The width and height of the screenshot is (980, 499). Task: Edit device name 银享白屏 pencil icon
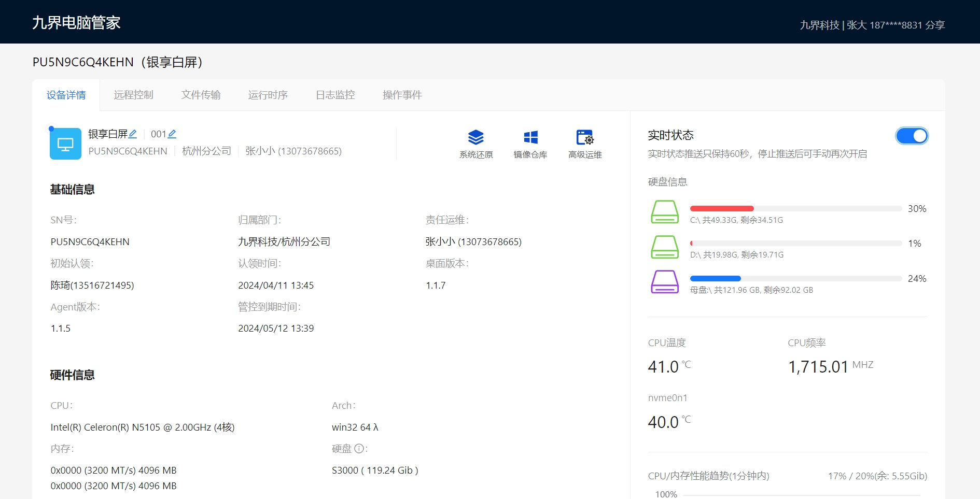133,134
